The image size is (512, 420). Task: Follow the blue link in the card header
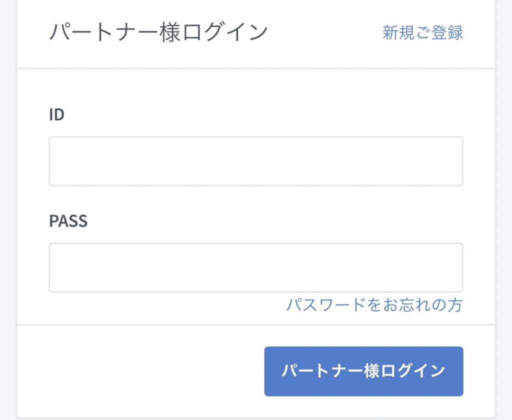coord(422,32)
